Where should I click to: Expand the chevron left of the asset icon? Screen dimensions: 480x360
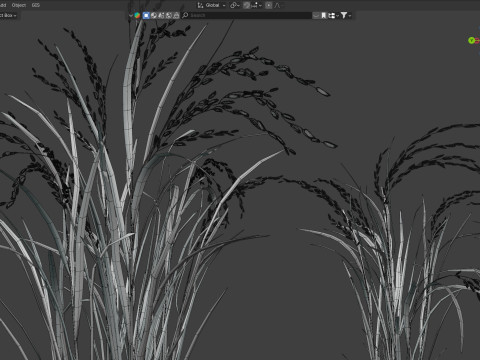[130, 15]
